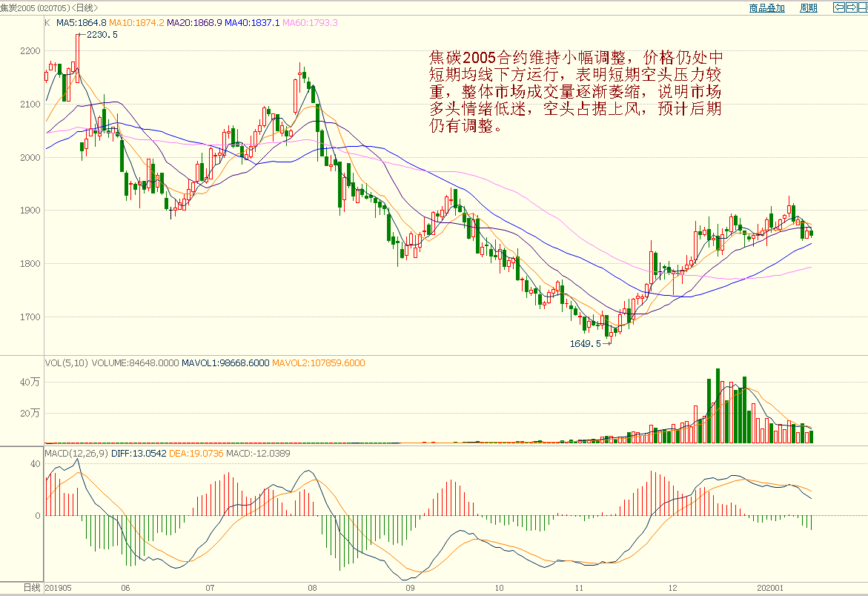Select the red annotation text about 焦碳2005合约

(575, 92)
